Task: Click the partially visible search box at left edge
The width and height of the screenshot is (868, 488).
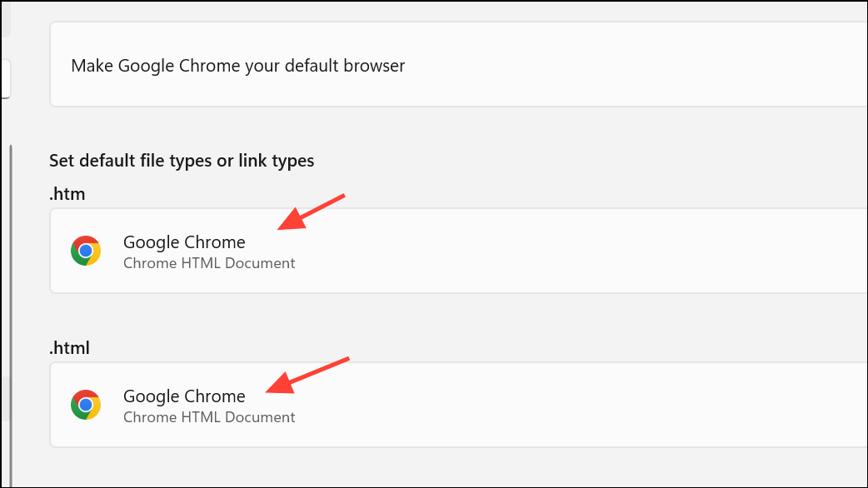Action: click(5, 79)
